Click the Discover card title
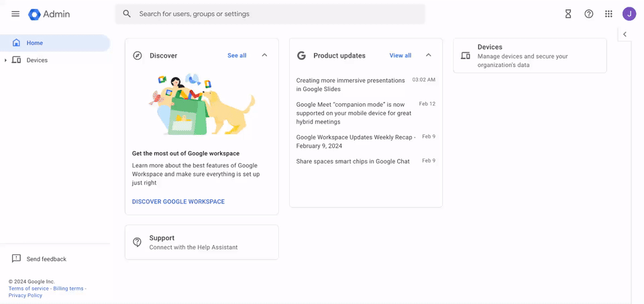Viewport: 644px width, 304px height. tap(164, 56)
